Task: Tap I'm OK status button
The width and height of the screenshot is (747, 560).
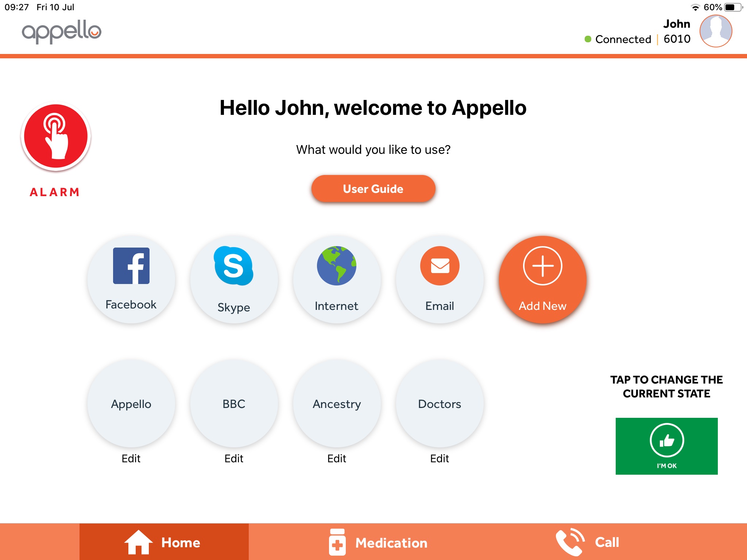Action: click(667, 446)
